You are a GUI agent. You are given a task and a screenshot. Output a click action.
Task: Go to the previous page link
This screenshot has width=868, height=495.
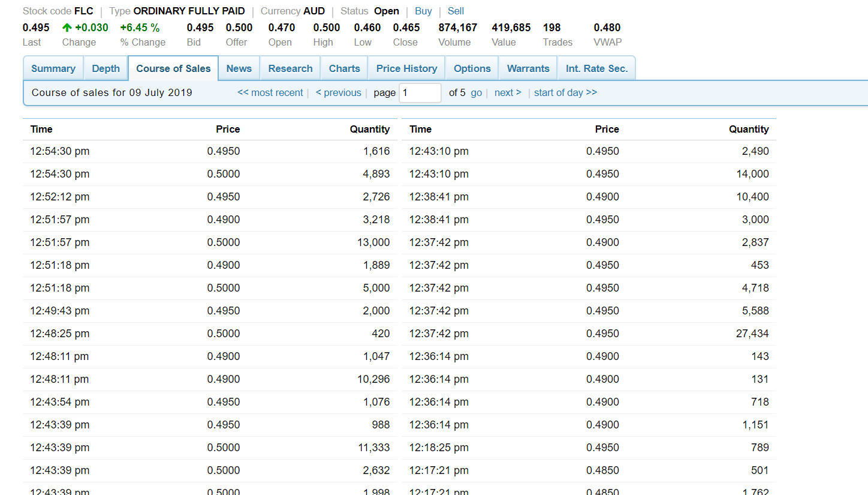(339, 92)
